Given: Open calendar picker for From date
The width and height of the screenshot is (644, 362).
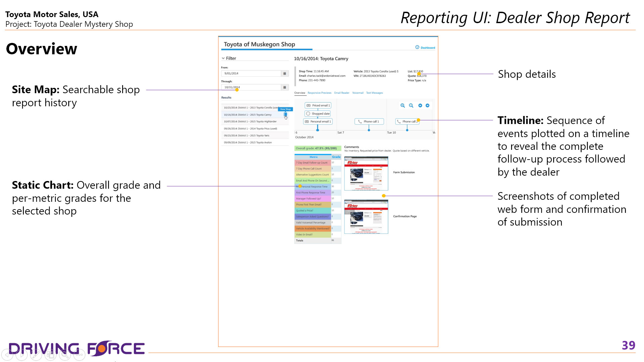Looking at the screenshot, I should (x=285, y=73).
